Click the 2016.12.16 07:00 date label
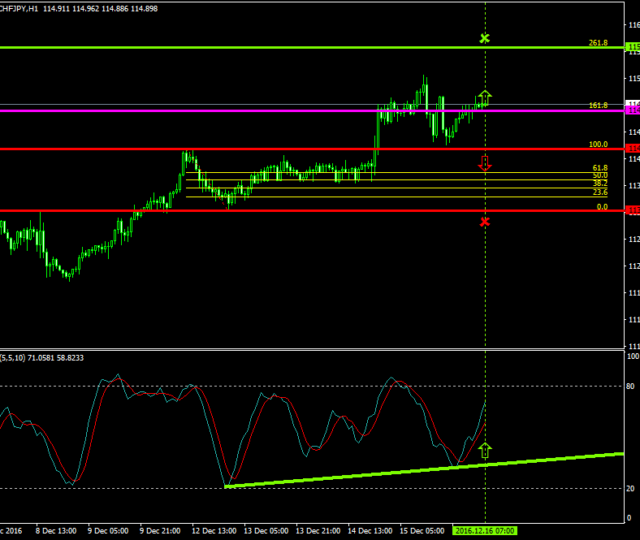 tap(485, 529)
